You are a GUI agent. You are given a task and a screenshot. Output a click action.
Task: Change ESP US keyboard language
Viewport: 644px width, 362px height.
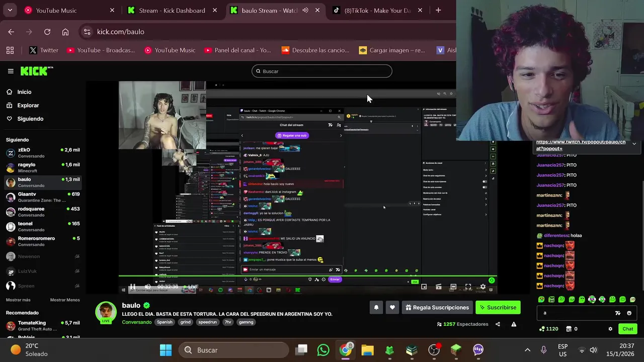click(562, 350)
